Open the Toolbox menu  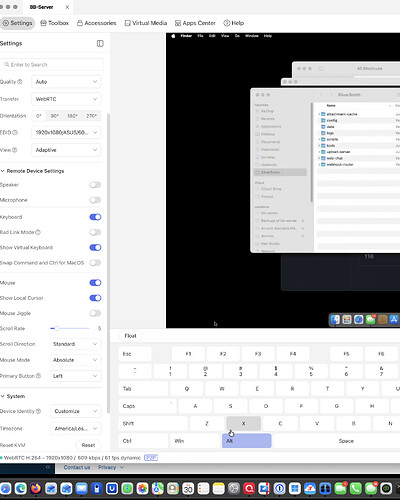click(x=54, y=23)
